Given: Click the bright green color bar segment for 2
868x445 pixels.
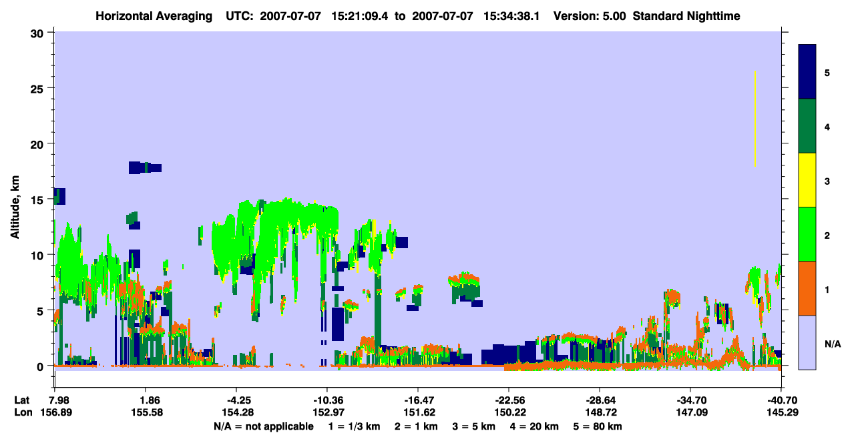Looking at the screenshot, I should 807,234.
